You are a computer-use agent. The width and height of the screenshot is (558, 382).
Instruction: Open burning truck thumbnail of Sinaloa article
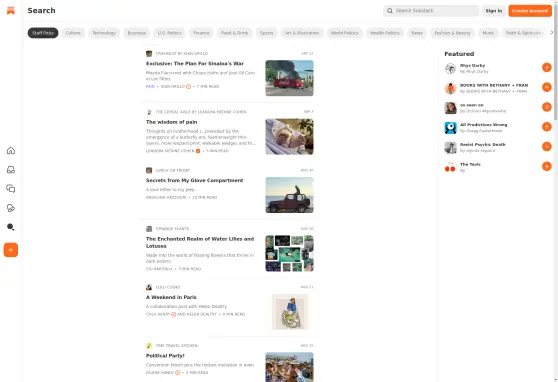(x=289, y=78)
